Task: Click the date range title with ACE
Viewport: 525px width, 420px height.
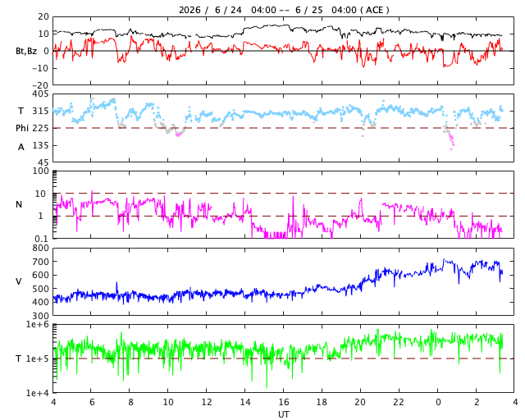Action: pos(284,10)
